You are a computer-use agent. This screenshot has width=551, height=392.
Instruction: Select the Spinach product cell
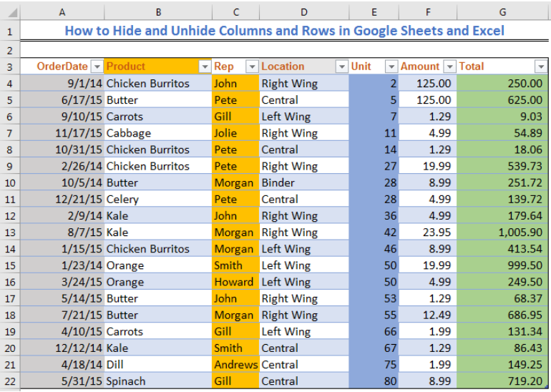point(158,381)
